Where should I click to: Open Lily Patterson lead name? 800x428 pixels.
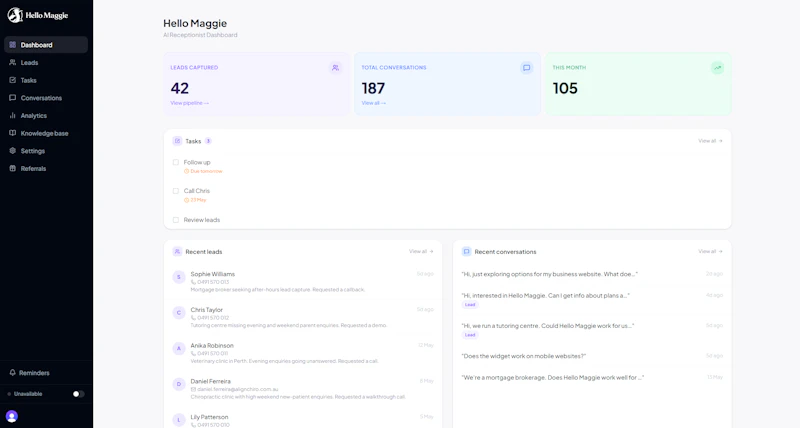209,417
